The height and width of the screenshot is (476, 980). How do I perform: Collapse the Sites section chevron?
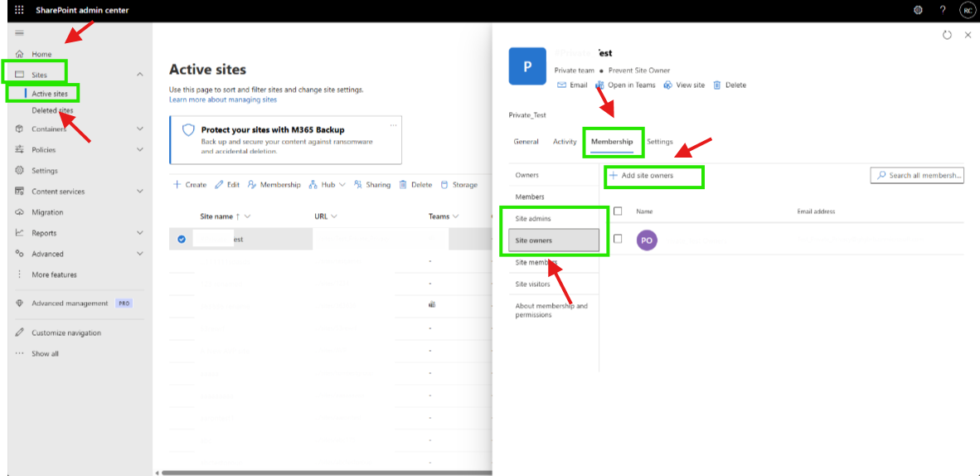pyautogui.click(x=139, y=75)
